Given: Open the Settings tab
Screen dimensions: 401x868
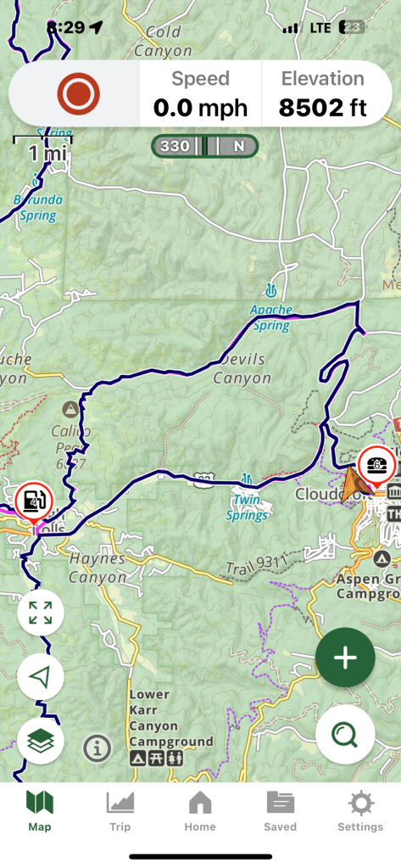Looking at the screenshot, I should (x=360, y=811).
